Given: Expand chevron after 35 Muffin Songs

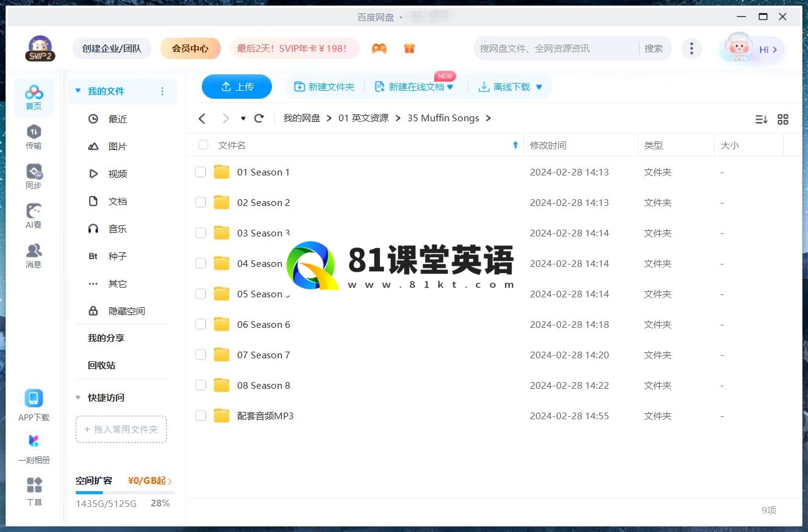Looking at the screenshot, I should point(488,118).
